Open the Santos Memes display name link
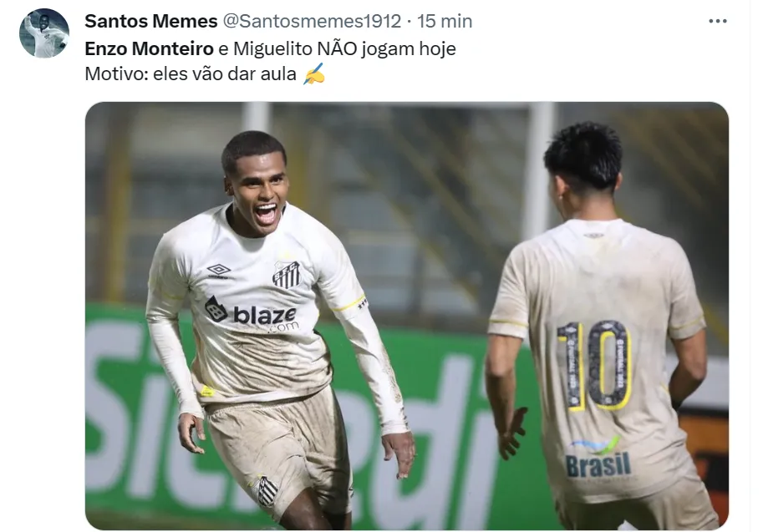763x532 pixels. [x=151, y=21]
